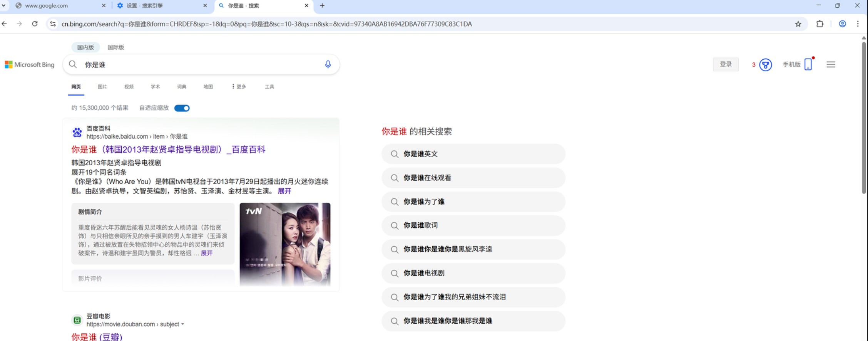This screenshot has width=868, height=341.
Task: Open a new tab with the plus button
Action: tap(322, 6)
